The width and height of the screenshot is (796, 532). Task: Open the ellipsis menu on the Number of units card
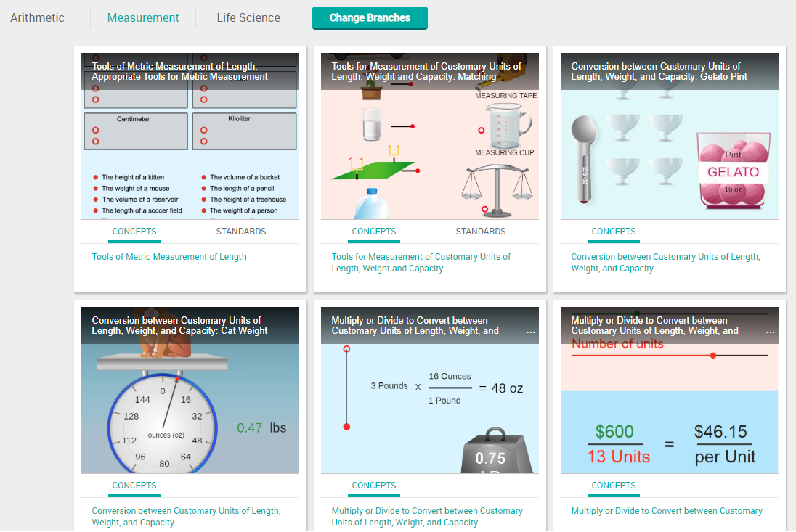771,332
